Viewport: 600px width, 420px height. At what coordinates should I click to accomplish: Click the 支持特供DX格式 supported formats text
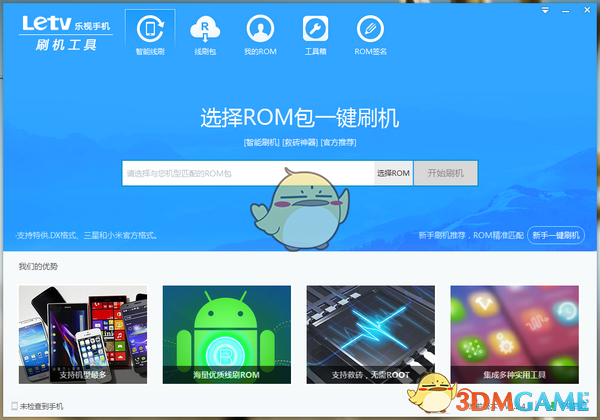point(86,235)
